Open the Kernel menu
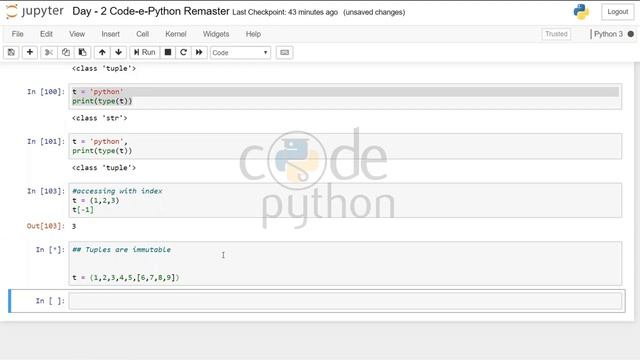The height and width of the screenshot is (360, 640). point(176,34)
